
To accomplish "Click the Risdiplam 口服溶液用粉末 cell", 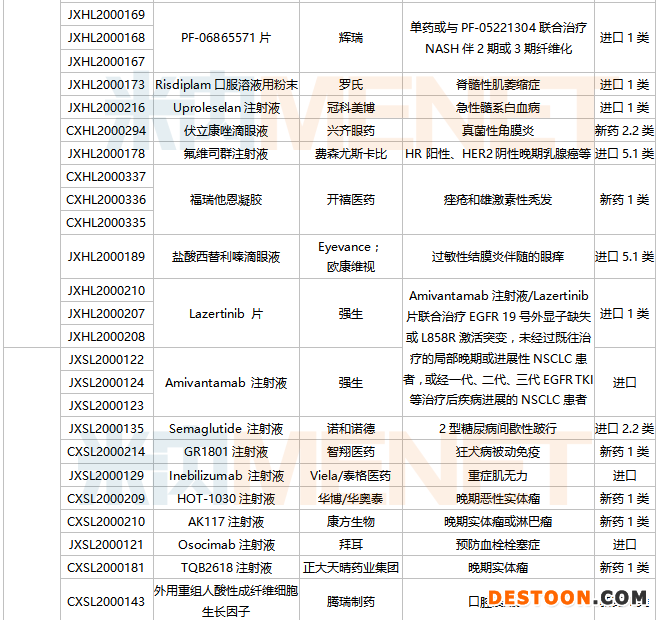I will [226, 85].
